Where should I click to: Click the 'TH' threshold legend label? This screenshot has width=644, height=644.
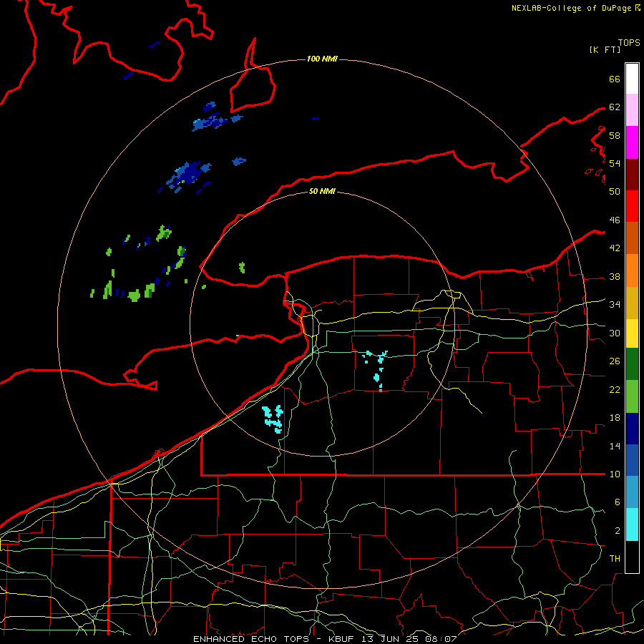pyautogui.click(x=615, y=559)
